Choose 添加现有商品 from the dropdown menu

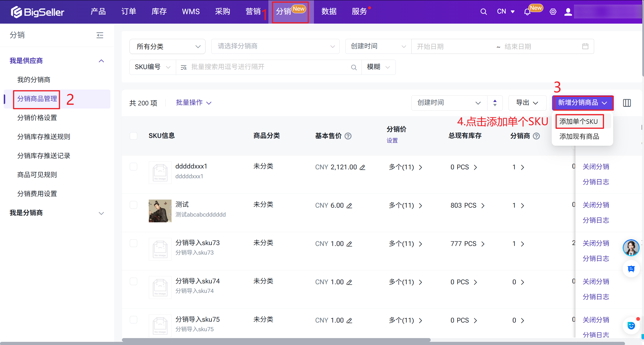[579, 137]
